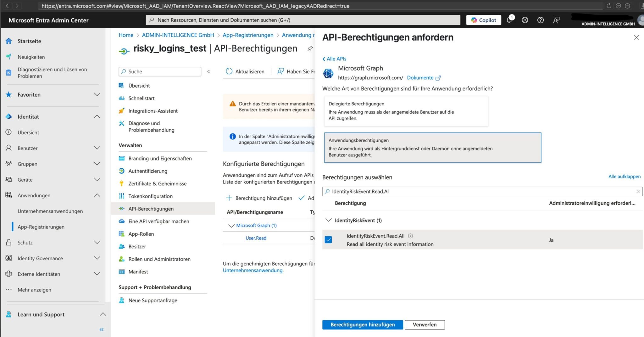Select App-Rollen in the manage menu

(x=141, y=234)
